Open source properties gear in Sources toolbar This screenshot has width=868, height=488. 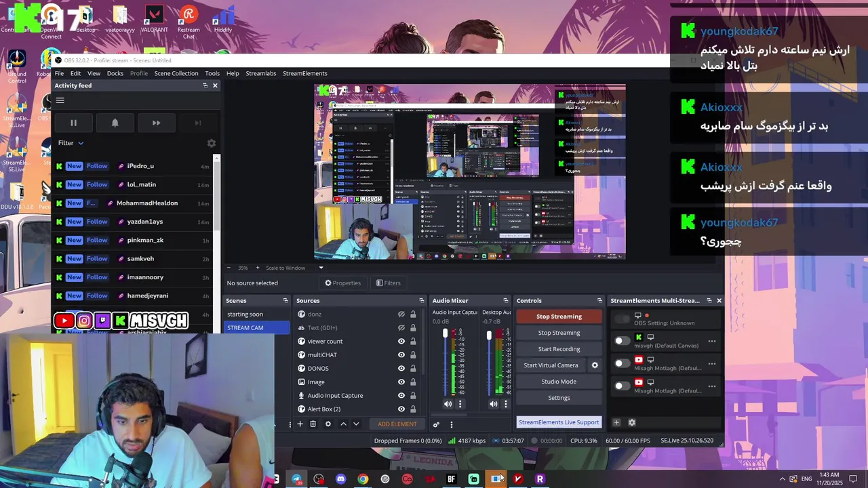[328, 424]
